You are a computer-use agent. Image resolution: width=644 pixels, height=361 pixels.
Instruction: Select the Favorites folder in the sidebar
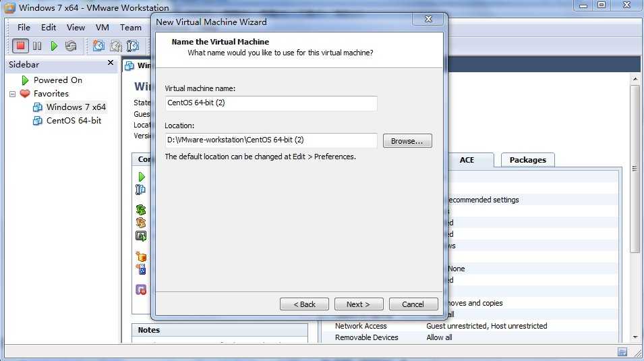coord(51,94)
